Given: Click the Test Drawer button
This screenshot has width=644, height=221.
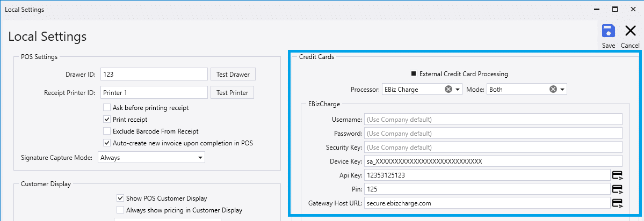Looking at the screenshot, I should click(233, 74).
